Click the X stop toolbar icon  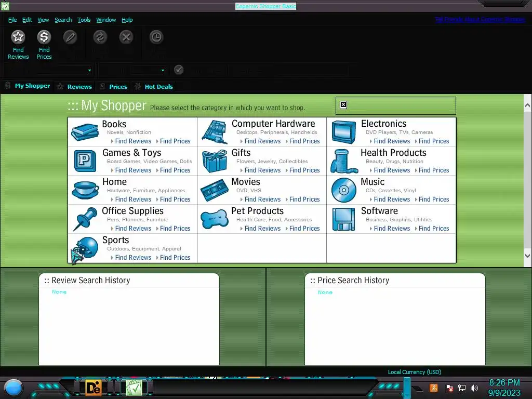click(126, 37)
